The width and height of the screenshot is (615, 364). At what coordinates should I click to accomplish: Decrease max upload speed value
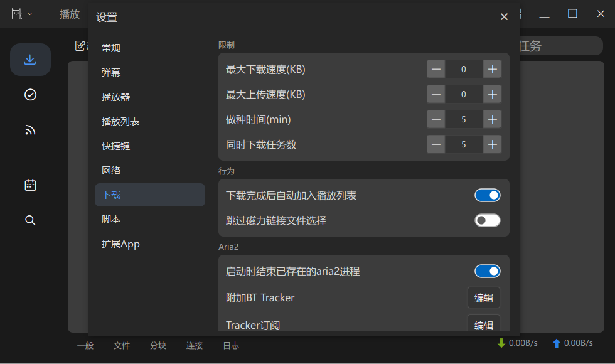tap(436, 95)
